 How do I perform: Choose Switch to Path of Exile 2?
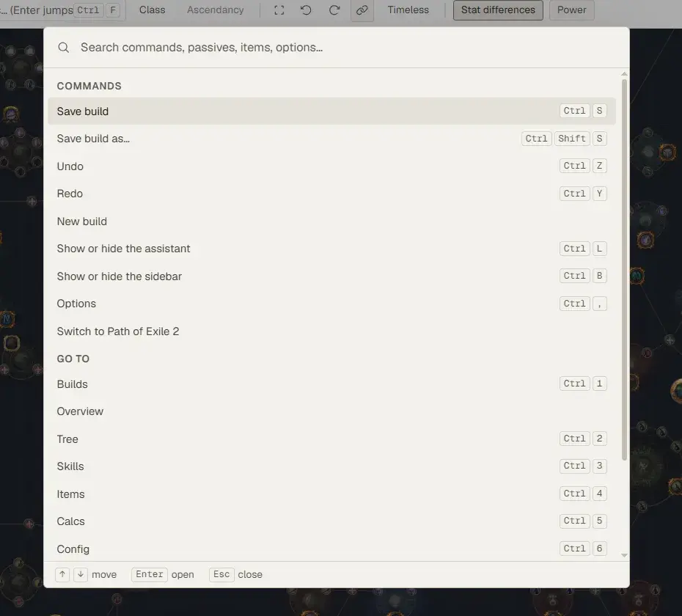(332, 331)
